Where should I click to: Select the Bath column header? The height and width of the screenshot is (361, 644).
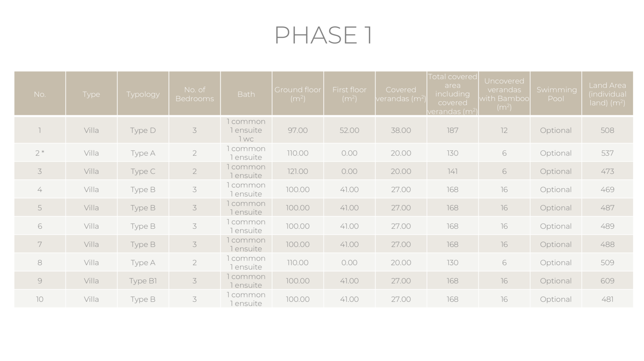pyautogui.click(x=246, y=94)
